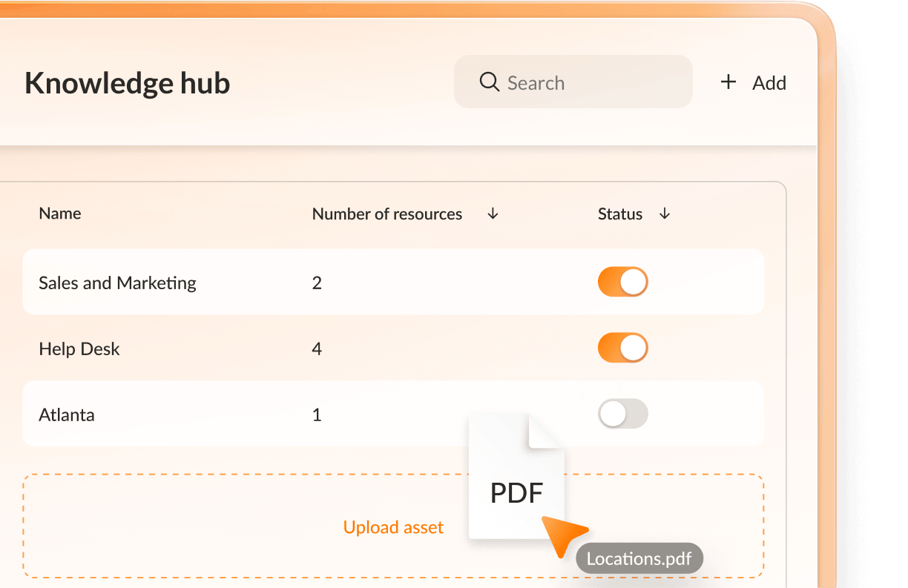Disable the Sales and Marketing toggle
This screenshot has width=908, height=588.
coord(623,282)
